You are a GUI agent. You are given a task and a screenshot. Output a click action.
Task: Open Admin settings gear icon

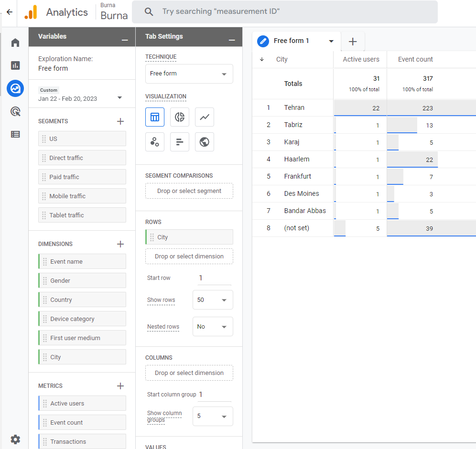point(15,439)
